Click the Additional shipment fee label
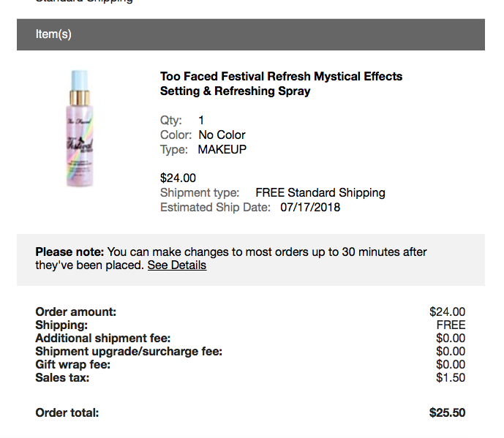 [102, 339]
